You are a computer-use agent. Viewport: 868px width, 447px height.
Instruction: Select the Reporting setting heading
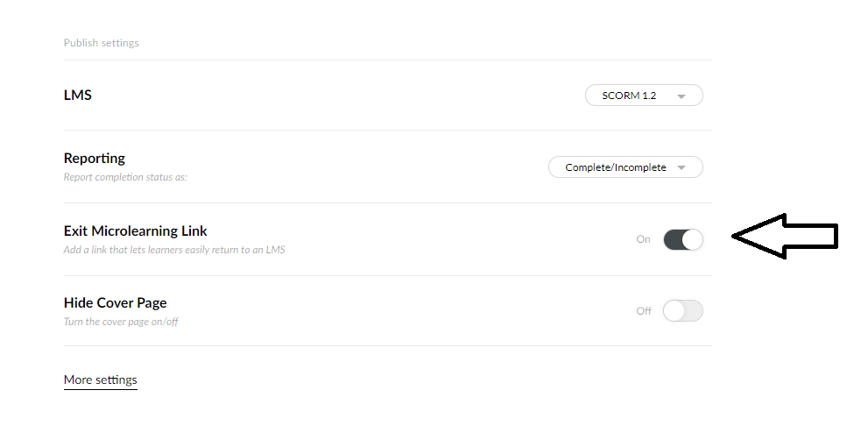[95, 159]
